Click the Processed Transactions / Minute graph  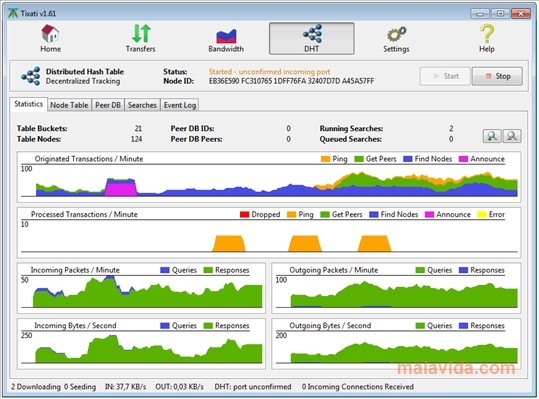point(269,233)
